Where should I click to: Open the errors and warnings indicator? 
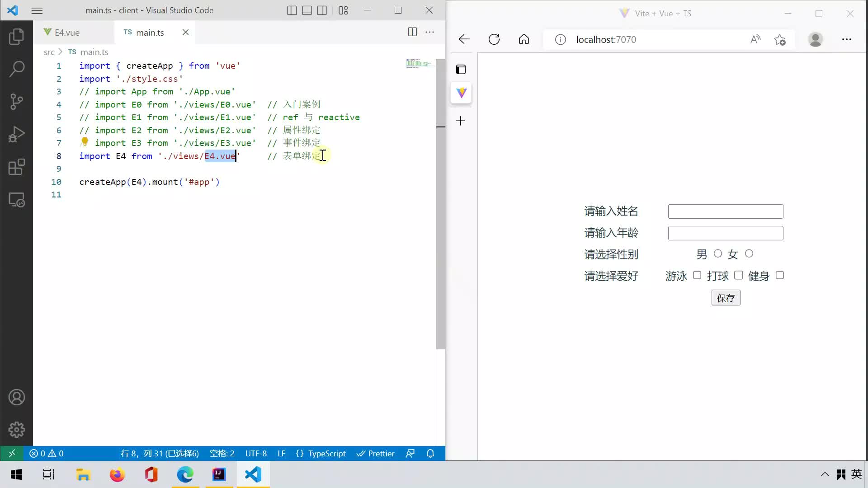coord(47,453)
